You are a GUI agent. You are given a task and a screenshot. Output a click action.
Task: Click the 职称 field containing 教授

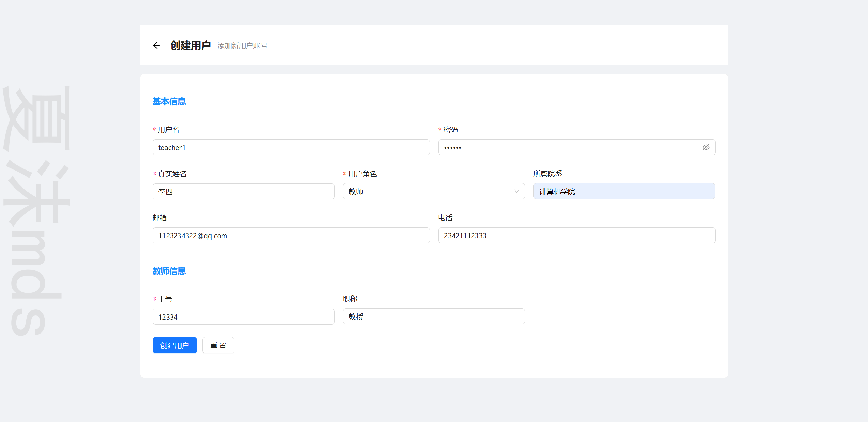pyautogui.click(x=433, y=316)
